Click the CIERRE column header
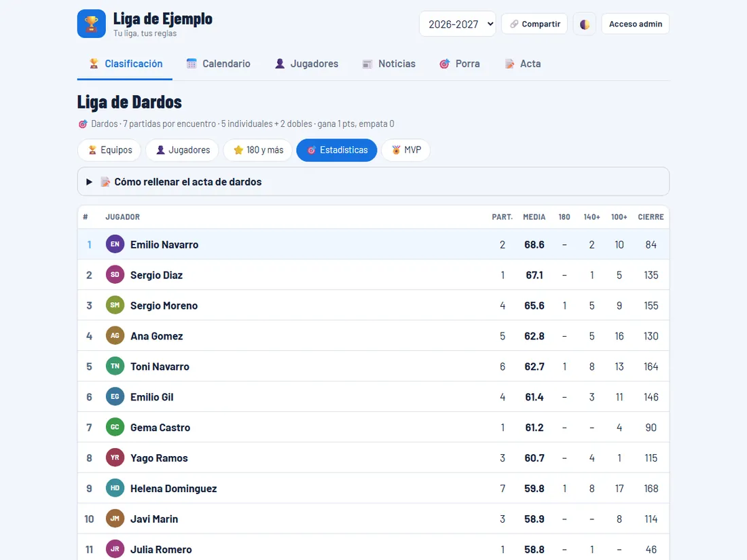The width and height of the screenshot is (747, 560). [651, 217]
